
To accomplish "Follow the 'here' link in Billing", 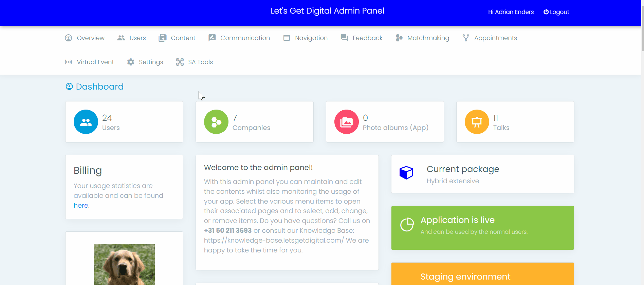I will click(81, 205).
